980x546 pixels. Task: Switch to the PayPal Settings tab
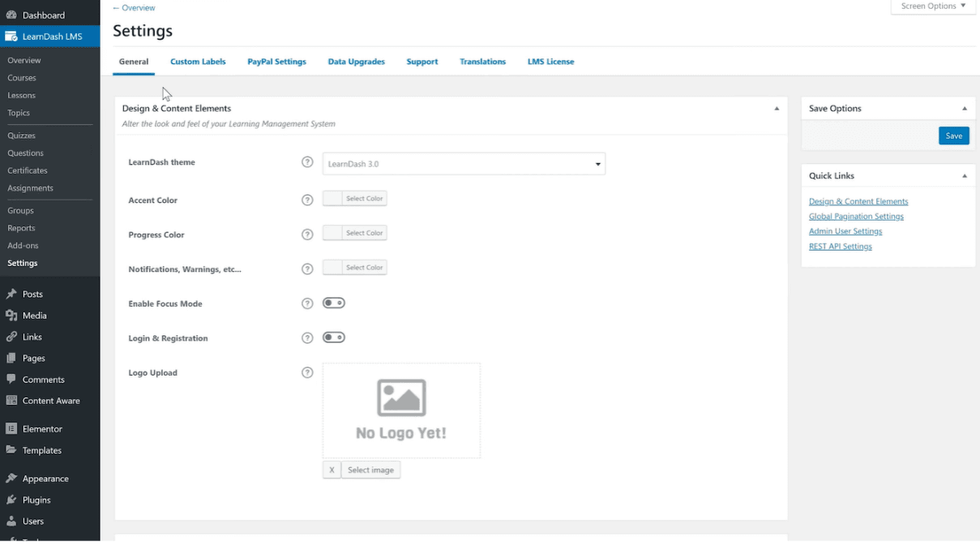[x=276, y=62]
